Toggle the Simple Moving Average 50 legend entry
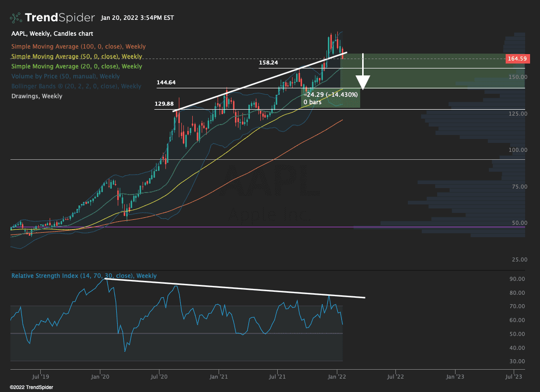This screenshot has height=392, width=540. [77, 57]
